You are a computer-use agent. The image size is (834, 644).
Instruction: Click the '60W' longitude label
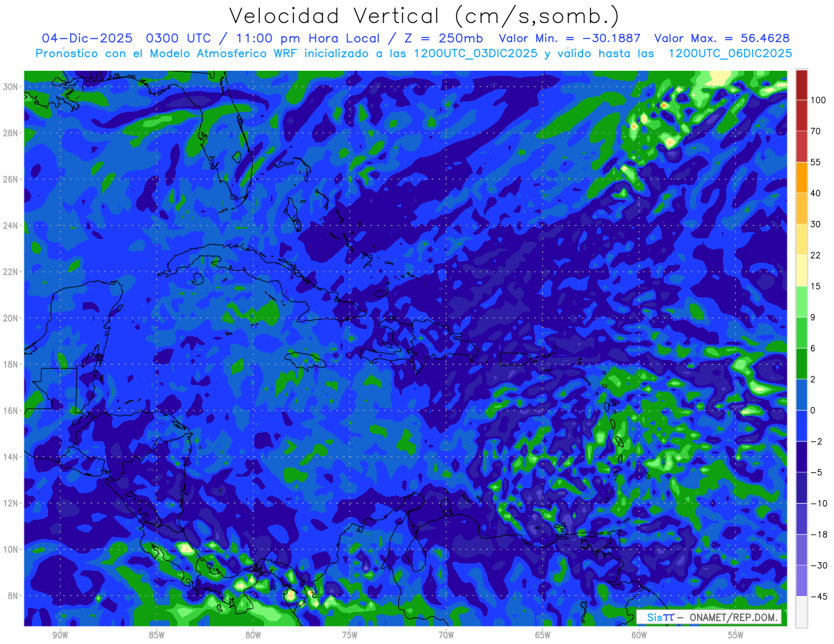pyautogui.click(x=639, y=635)
